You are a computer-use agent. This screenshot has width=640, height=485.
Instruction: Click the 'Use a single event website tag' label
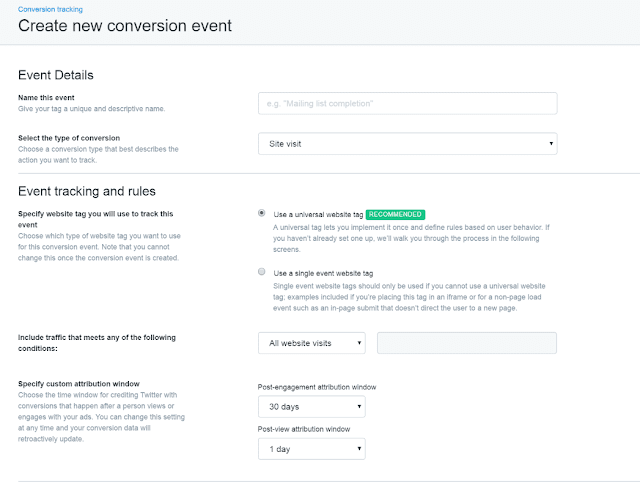point(322,272)
